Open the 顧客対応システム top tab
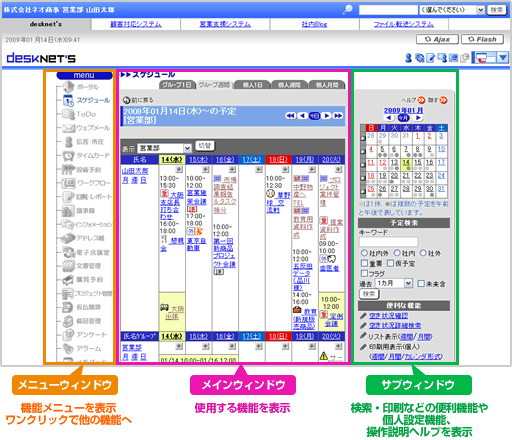 click(x=136, y=24)
